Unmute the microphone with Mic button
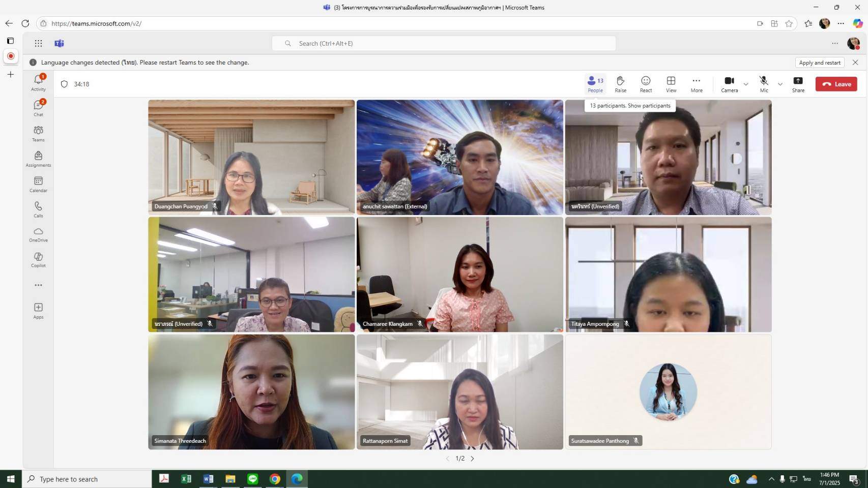Image resolution: width=868 pixels, height=488 pixels. (x=764, y=84)
